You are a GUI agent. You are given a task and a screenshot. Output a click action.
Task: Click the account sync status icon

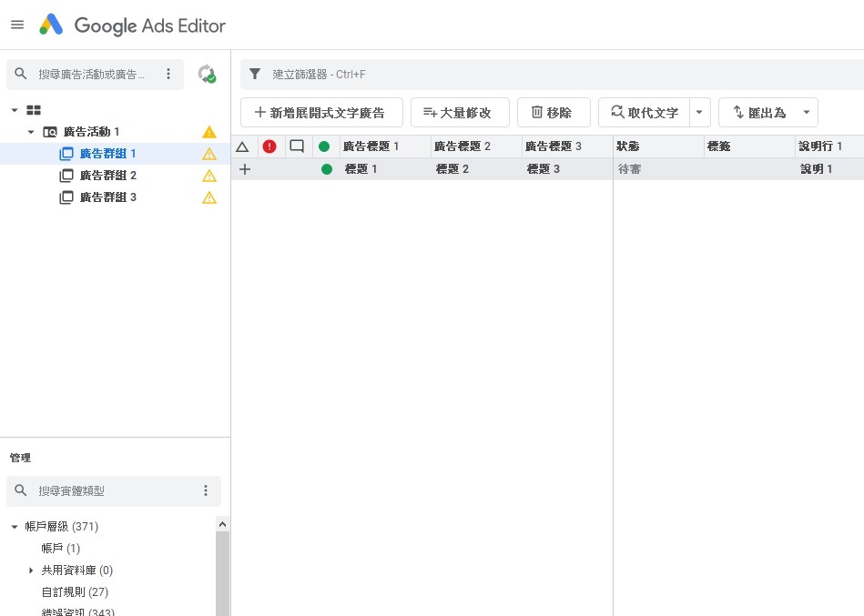pyautogui.click(x=207, y=75)
